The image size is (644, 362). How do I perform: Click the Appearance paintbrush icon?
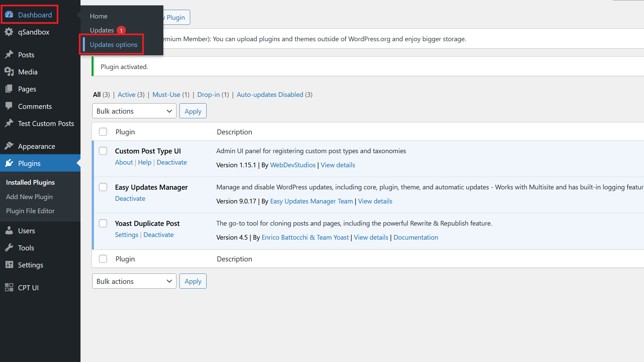click(9, 146)
